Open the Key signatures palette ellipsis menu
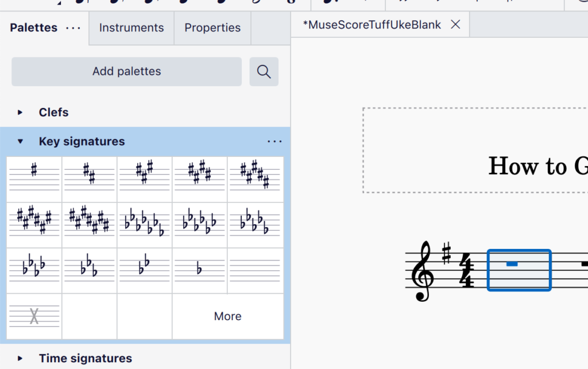The image size is (588, 369). point(274,141)
